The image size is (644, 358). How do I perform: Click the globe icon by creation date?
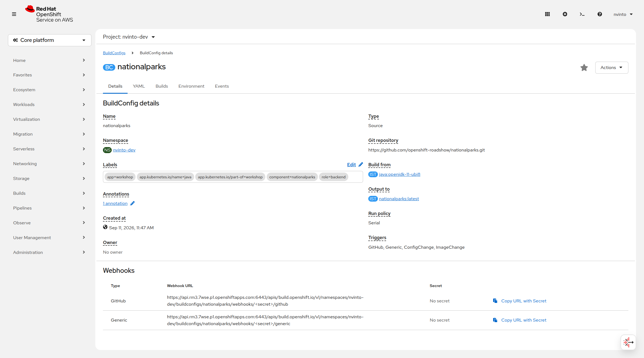(x=105, y=227)
